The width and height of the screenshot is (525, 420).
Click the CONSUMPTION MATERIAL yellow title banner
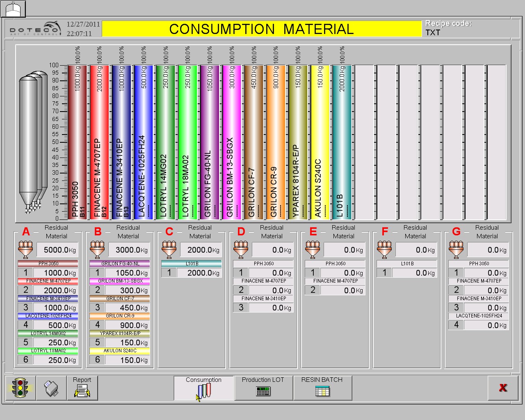(262, 29)
